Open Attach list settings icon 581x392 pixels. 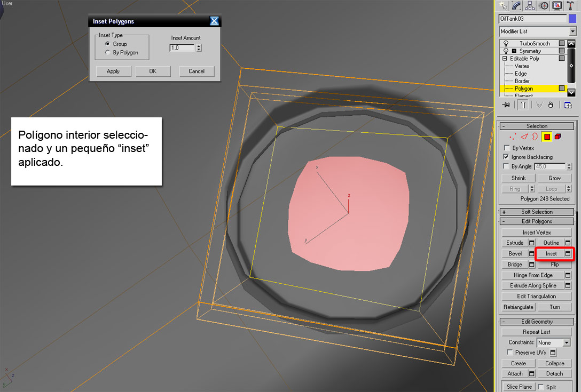(532, 373)
